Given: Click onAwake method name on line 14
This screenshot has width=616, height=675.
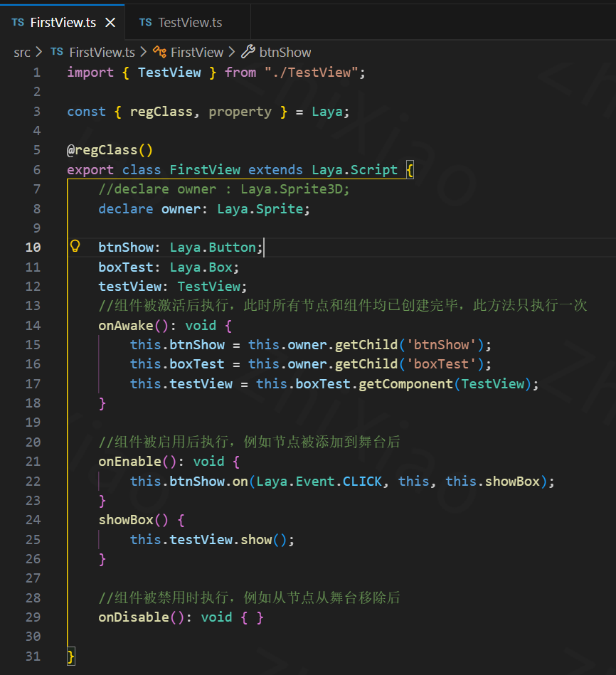Looking at the screenshot, I should [x=126, y=325].
